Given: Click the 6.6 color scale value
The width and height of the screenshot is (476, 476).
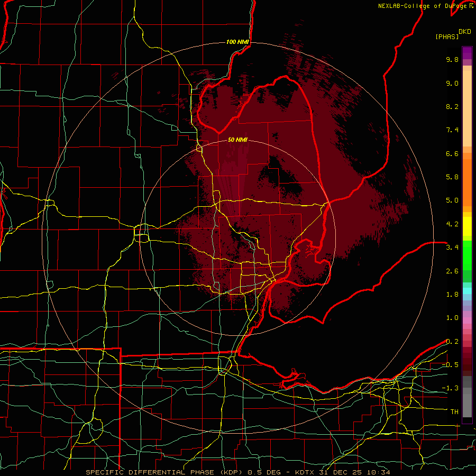Looking at the screenshot, I should click(452, 153).
